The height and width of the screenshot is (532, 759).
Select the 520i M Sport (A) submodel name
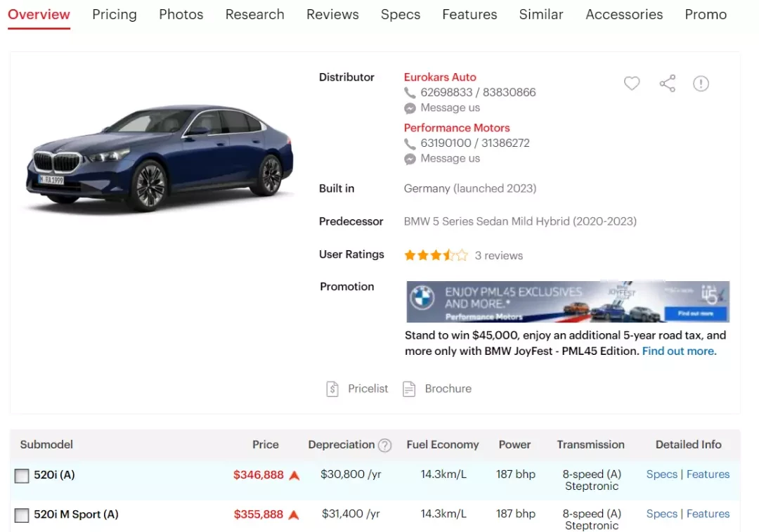pyautogui.click(x=76, y=514)
